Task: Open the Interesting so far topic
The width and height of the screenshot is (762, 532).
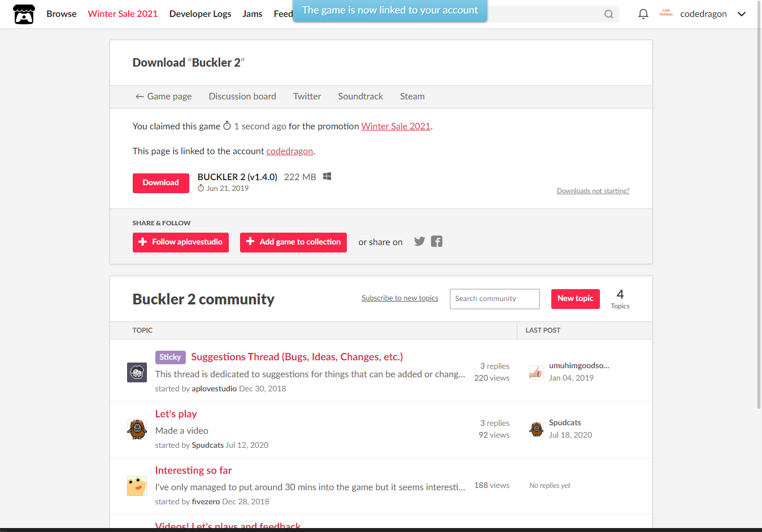Action: coord(194,470)
